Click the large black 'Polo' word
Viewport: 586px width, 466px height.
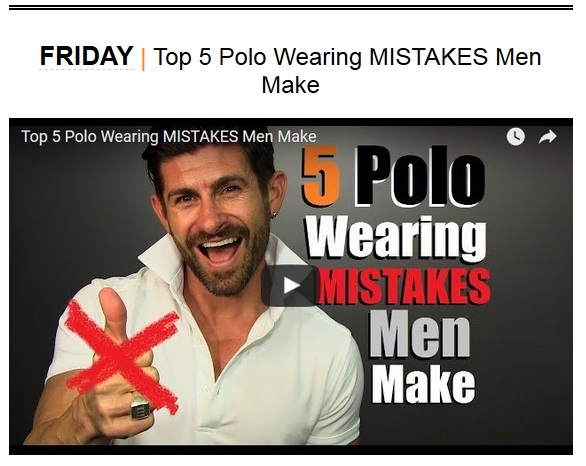point(420,176)
